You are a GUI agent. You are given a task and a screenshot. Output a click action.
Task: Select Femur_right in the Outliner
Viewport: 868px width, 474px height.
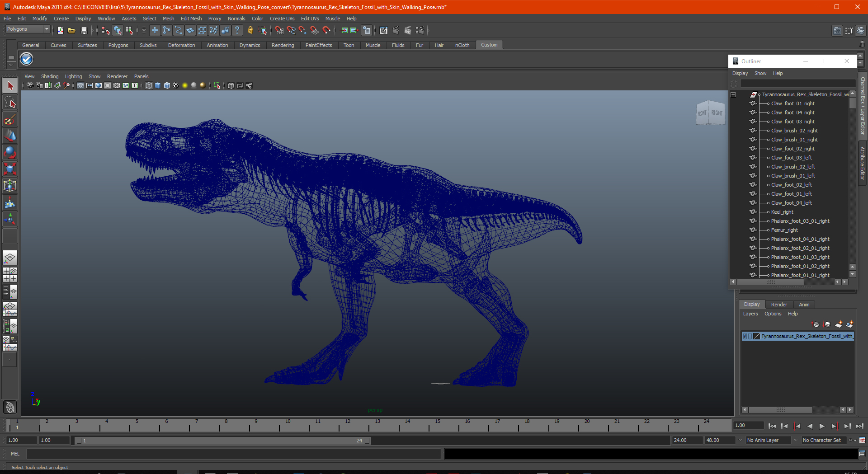click(x=784, y=230)
